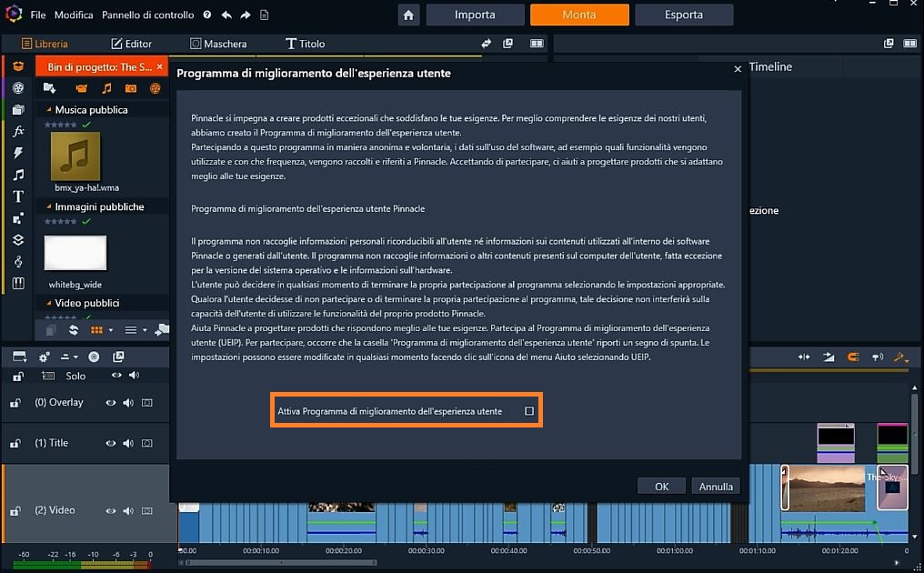Redo with the forward arrow icon
The image size is (924, 573).
(x=246, y=15)
